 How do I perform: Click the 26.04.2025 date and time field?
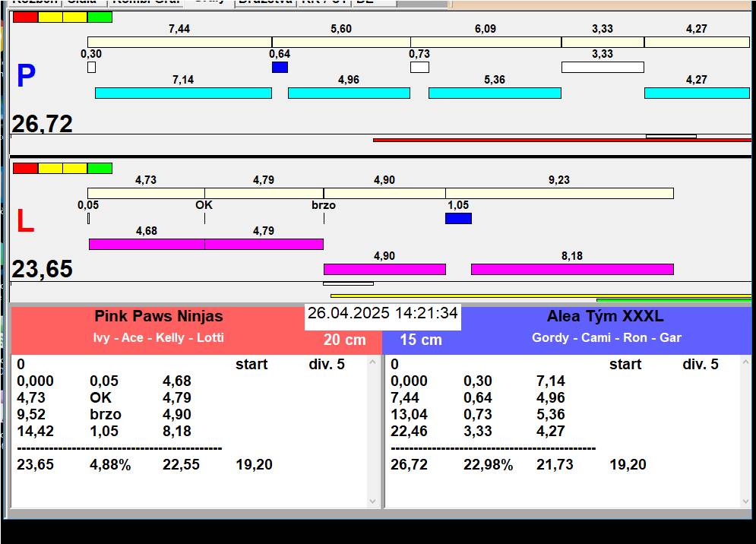pyautogui.click(x=383, y=313)
